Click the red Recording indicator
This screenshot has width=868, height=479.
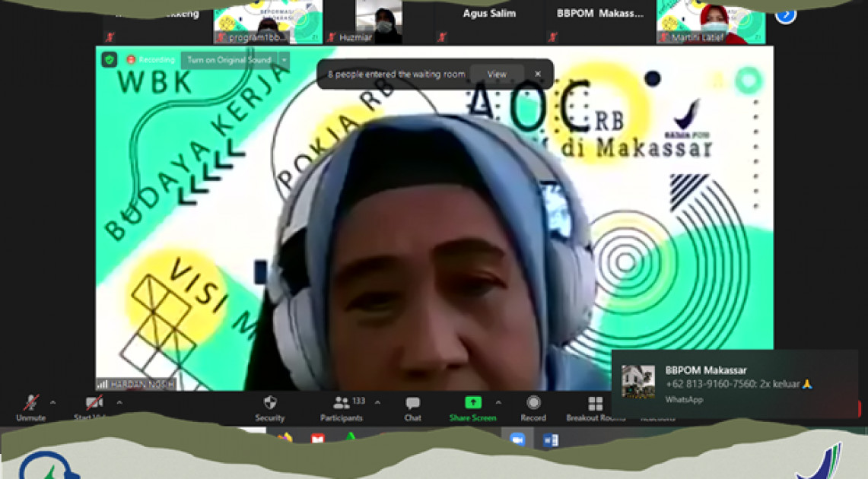tap(151, 60)
